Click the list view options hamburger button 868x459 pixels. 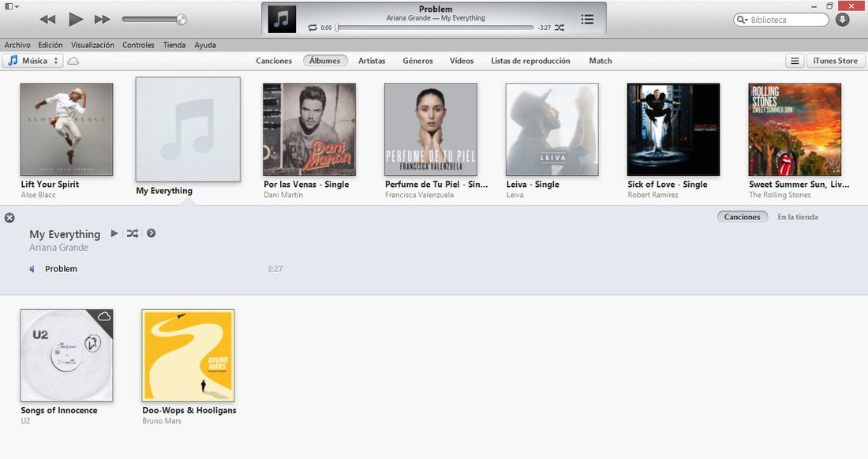[795, 61]
